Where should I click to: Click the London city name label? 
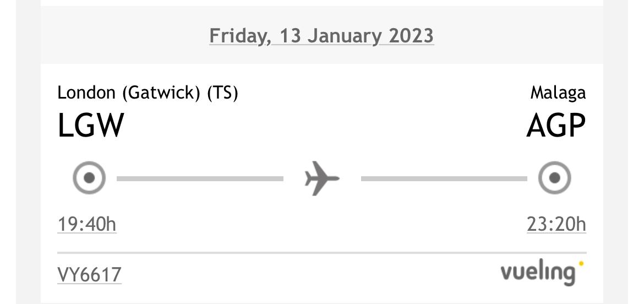(x=86, y=93)
